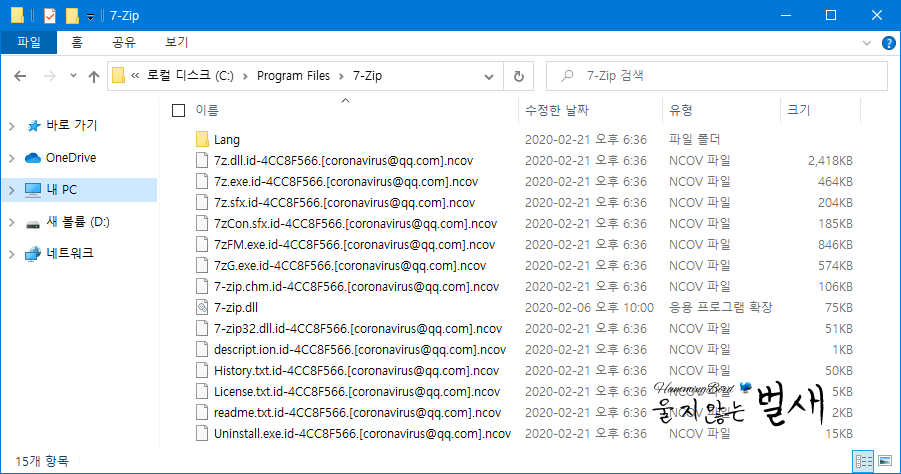Click the 7zCon.sfx encrypted file icon

pos(202,223)
